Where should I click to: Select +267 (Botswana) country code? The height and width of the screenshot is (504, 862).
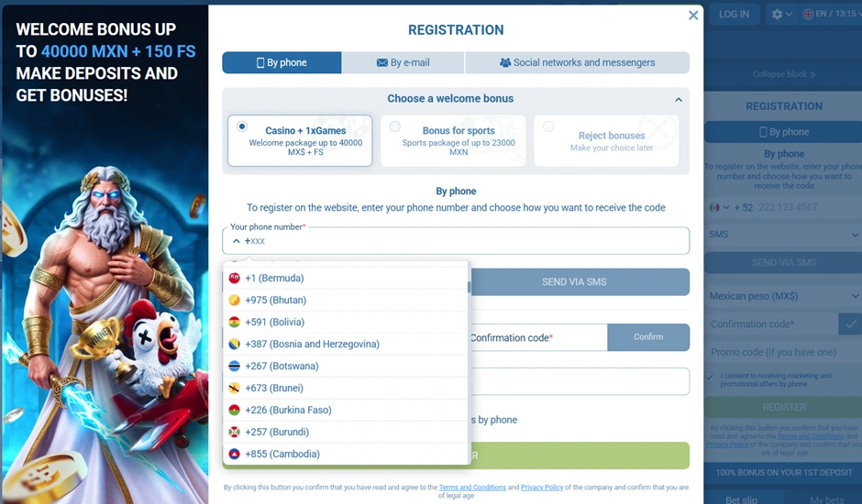[346, 366]
